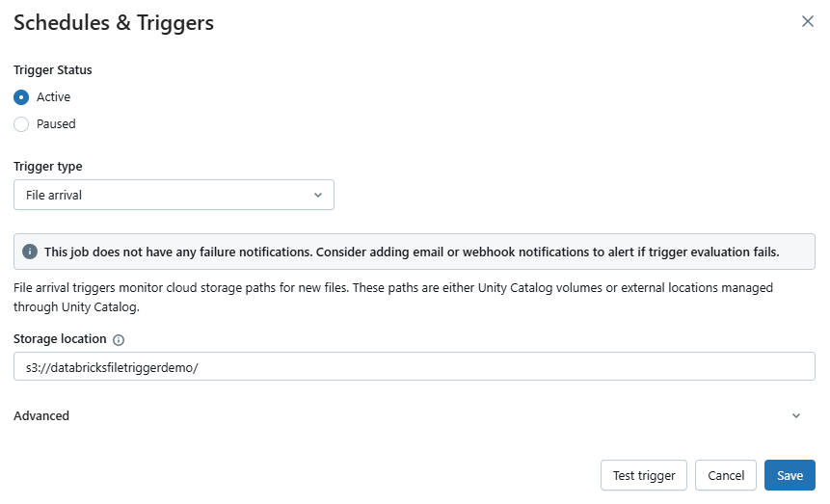Click the Storage location field label

(x=60, y=339)
